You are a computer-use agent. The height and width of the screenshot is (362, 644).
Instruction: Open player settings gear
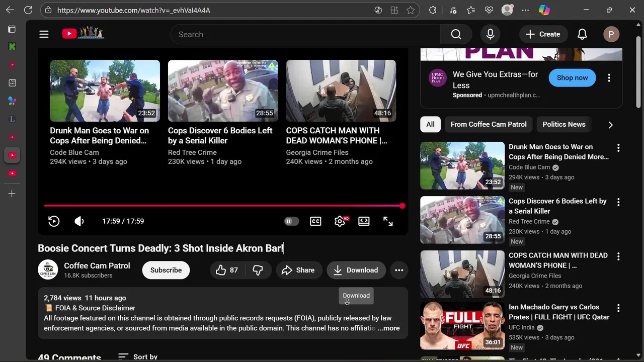340,221
